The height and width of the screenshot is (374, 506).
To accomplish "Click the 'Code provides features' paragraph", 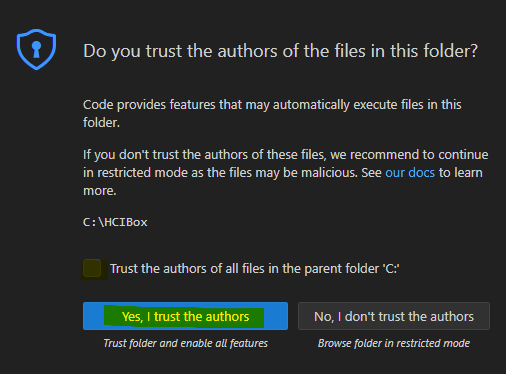I will coord(272,114).
